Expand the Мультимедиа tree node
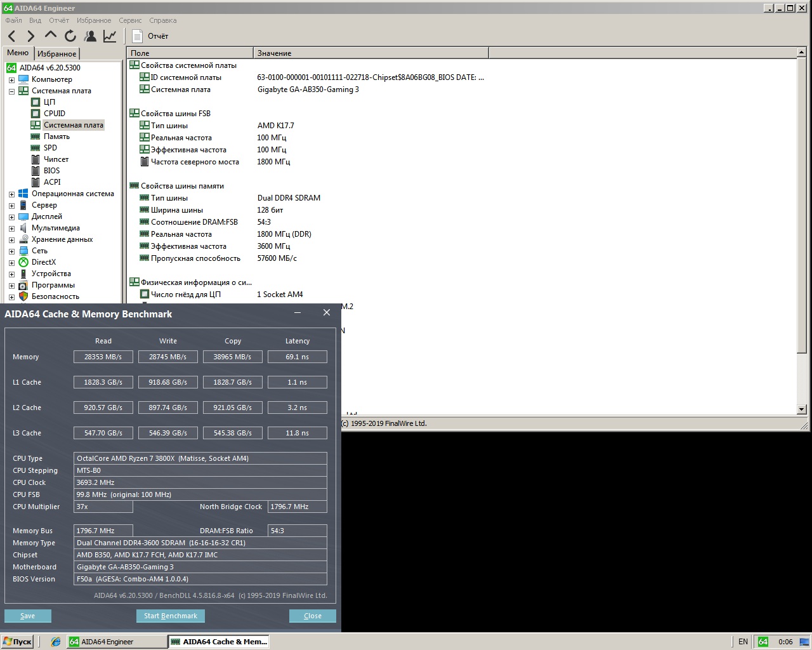This screenshot has height=650, width=812. pyautogui.click(x=11, y=229)
